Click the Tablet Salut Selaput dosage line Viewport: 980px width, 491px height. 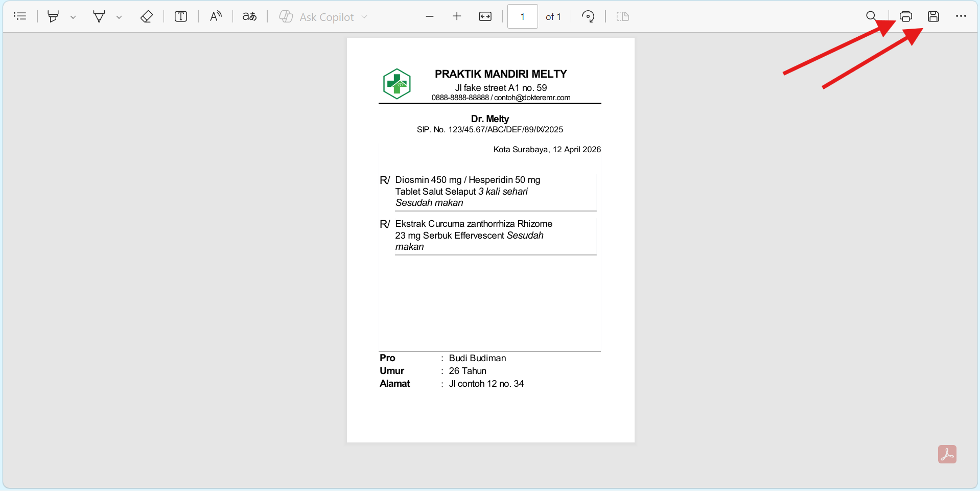click(461, 192)
